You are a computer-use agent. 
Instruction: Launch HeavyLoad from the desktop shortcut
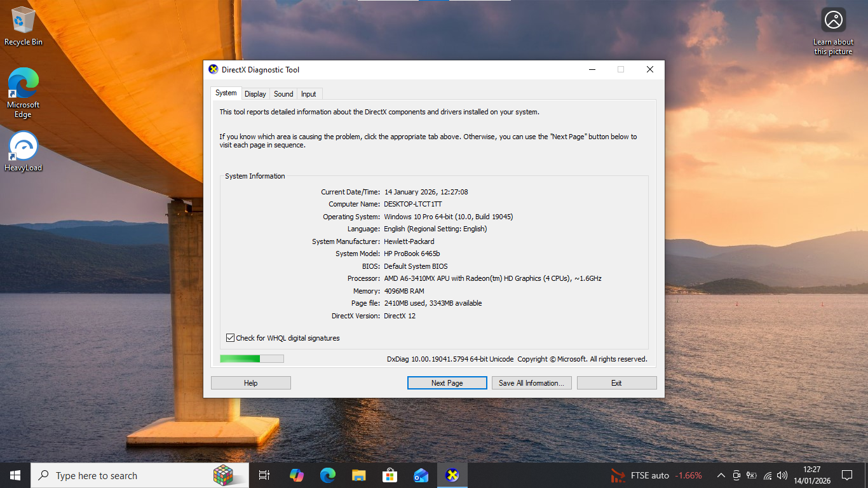pyautogui.click(x=23, y=151)
